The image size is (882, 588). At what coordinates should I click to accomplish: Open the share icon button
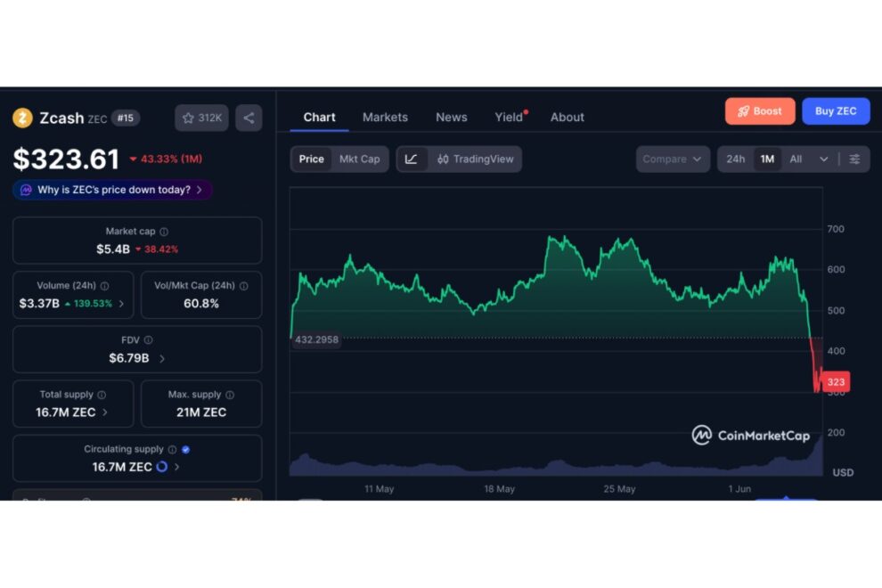pos(249,118)
